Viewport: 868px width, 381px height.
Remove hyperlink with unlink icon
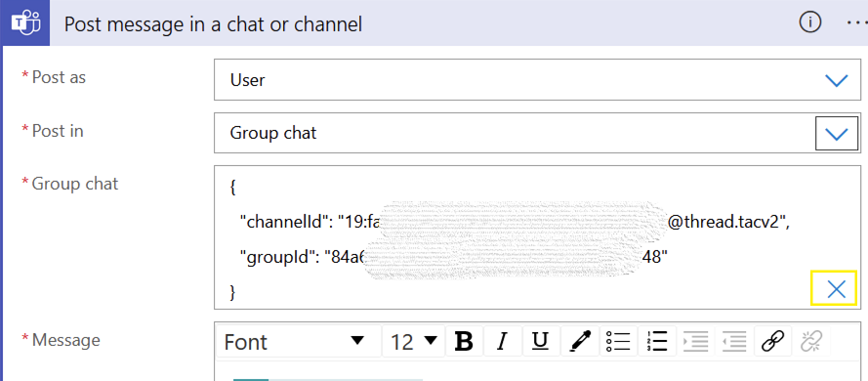(x=811, y=342)
